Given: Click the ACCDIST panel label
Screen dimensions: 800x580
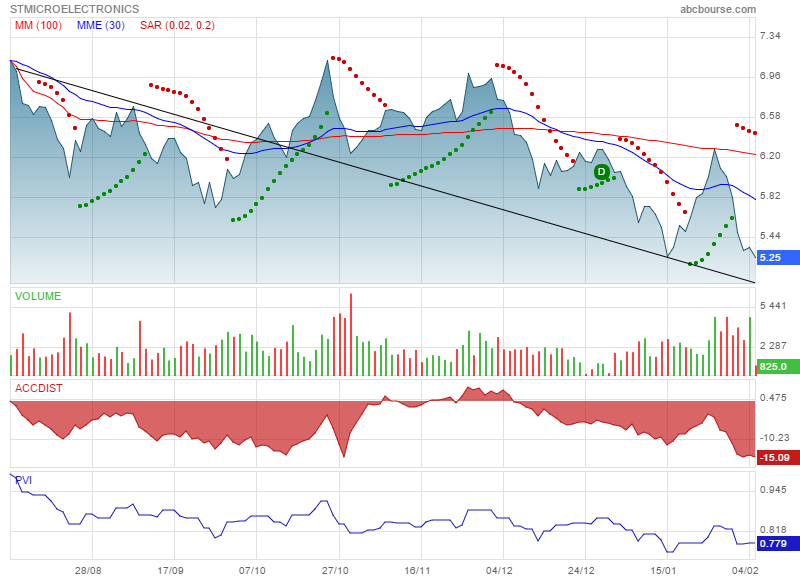Looking at the screenshot, I should point(39,388).
